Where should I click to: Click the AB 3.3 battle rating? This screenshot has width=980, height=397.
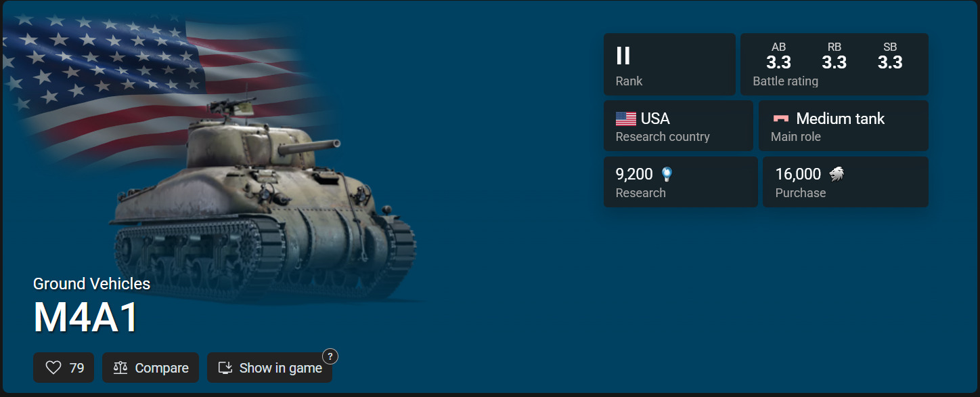tap(778, 56)
